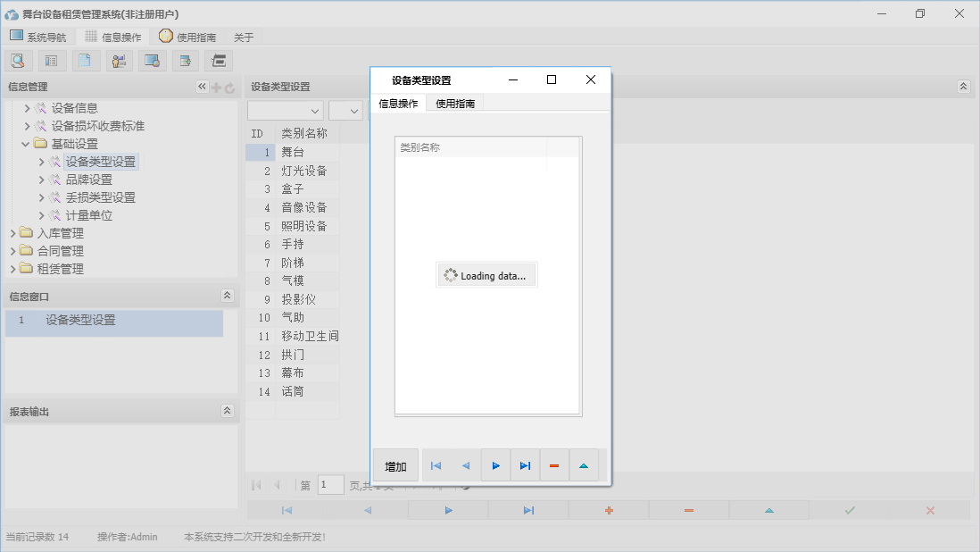Open the first dropdown above the category table
This screenshot has width=980, height=552.
tap(285, 109)
